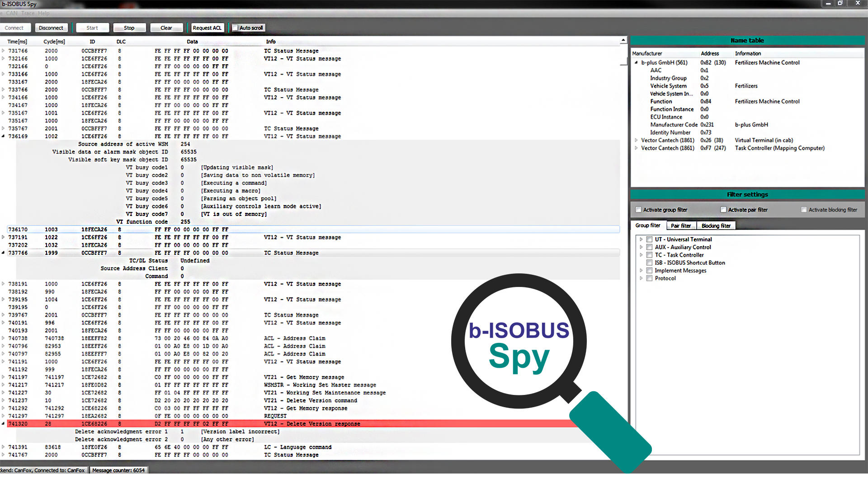Image resolution: width=868 pixels, height=488 pixels.
Task: Expand Get Memory message row 741197
Action: pyautogui.click(x=3, y=377)
